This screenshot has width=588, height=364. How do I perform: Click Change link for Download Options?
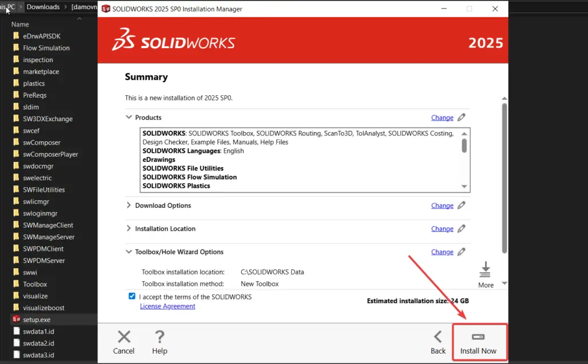click(442, 206)
